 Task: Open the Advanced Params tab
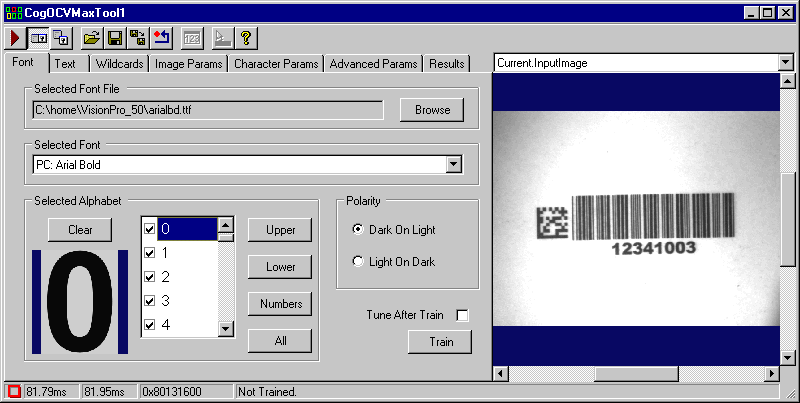[373, 64]
